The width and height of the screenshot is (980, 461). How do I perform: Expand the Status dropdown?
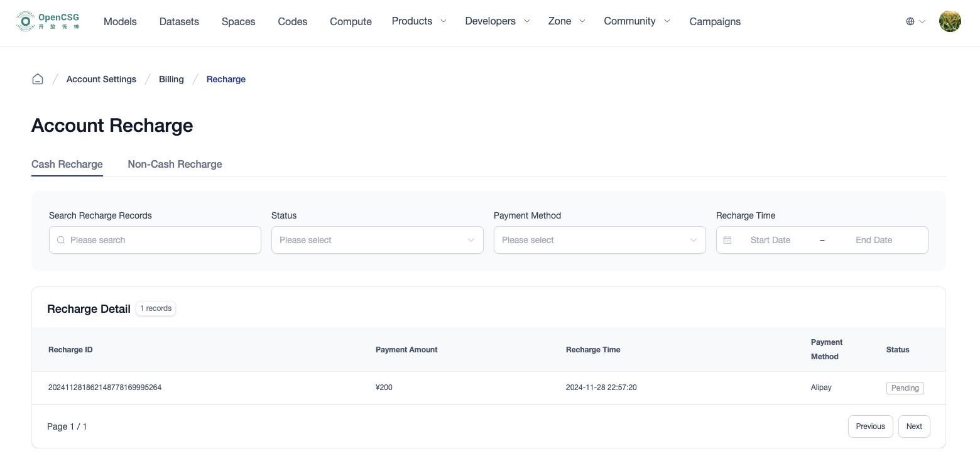377,240
